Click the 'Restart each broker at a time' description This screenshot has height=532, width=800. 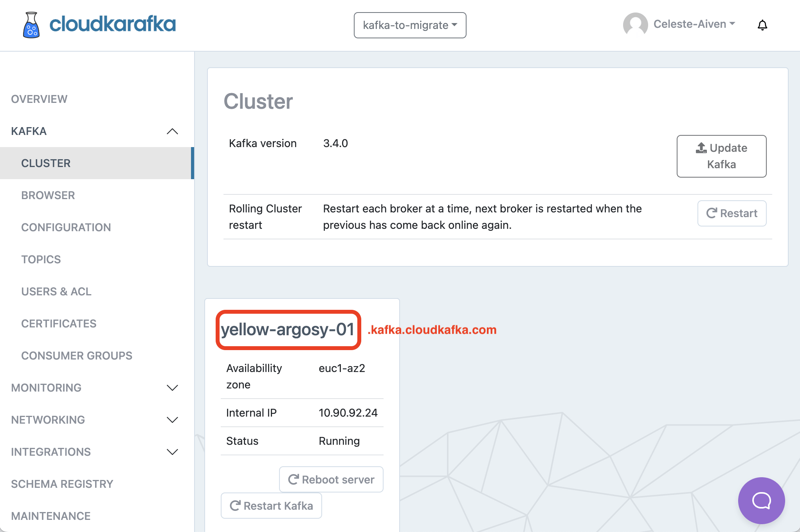coord(482,217)
